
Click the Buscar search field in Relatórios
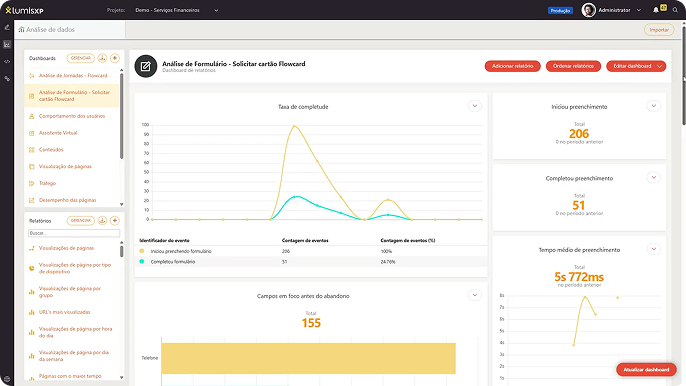(x=74, y=233)
